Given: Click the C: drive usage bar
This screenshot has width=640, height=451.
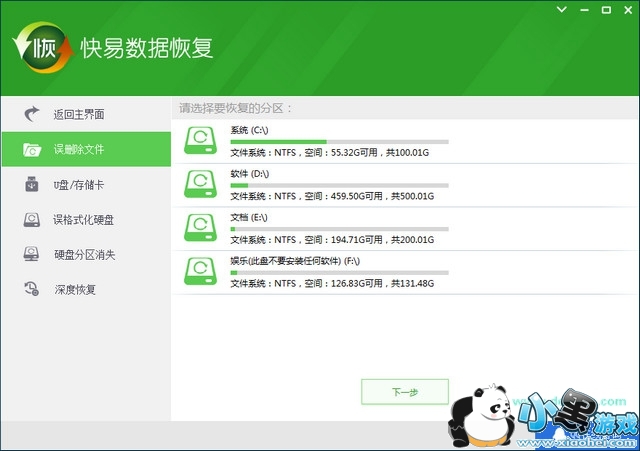Looking at the screenshot, I should click(340, 142).
